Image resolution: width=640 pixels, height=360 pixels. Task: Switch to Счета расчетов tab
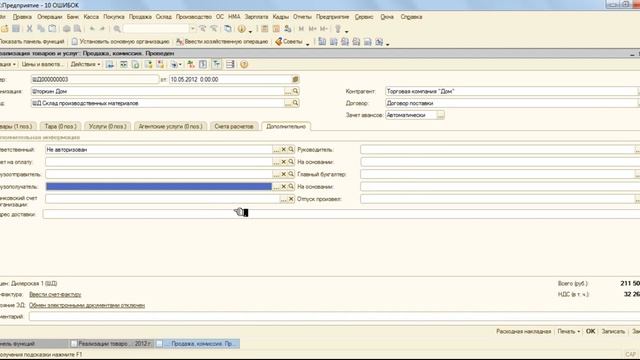[234, 127]
